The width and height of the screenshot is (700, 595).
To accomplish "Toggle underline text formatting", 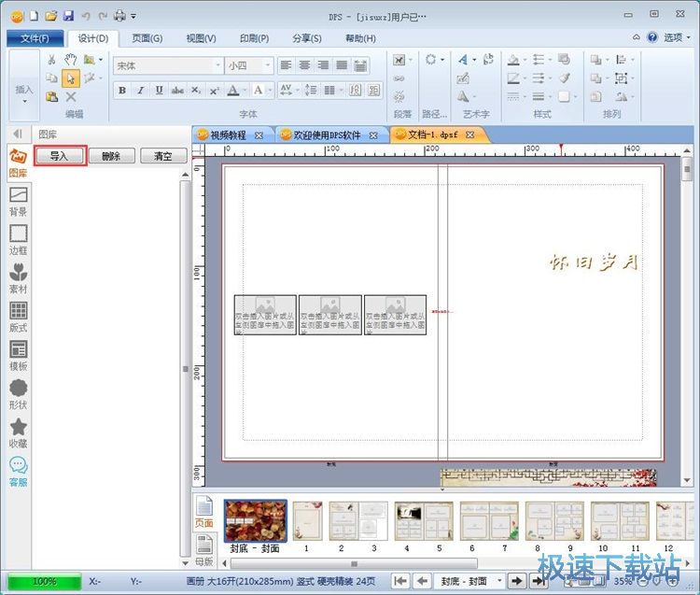I will (x=160, y=91).
